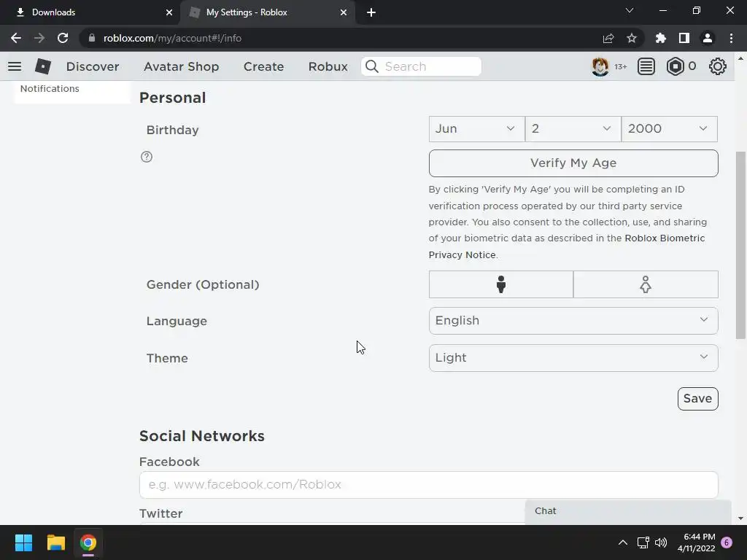747x560 pixels.
Task: Open the volume control tray icon
Action: (661, 542)
